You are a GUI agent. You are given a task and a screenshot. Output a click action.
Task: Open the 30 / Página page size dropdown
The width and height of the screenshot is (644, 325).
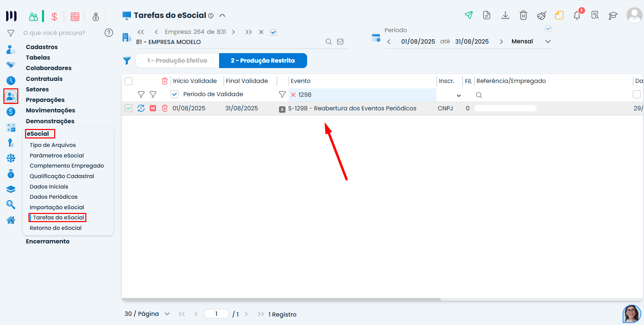tap(147, 314)
